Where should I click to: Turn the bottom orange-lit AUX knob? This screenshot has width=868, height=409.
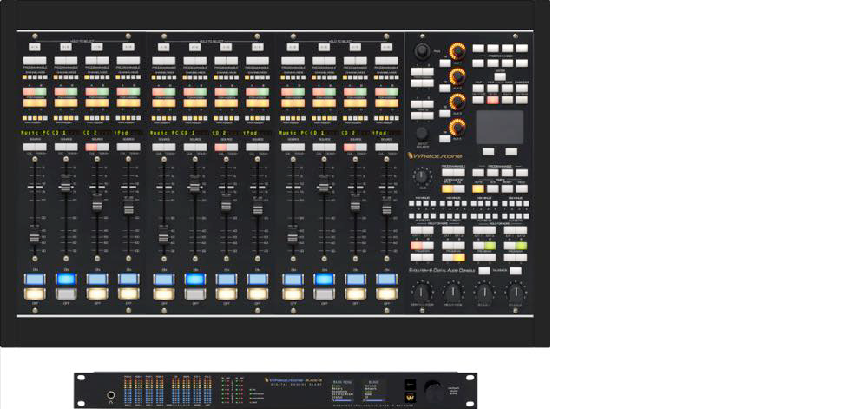tap(457, 127)
